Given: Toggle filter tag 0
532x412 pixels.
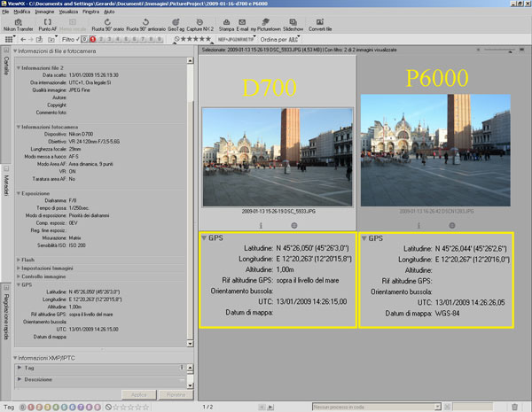Looking at the screenshot, I should [x=85, y=39].
